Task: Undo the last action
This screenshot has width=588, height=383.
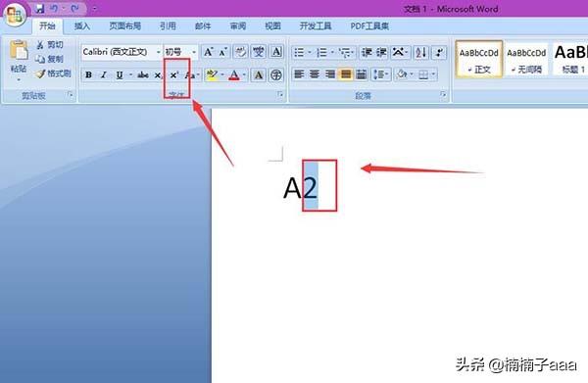Action: (55, 8)
